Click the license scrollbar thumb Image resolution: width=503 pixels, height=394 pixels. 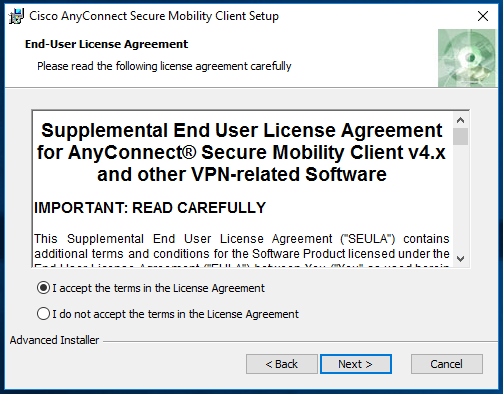[460, 136]
